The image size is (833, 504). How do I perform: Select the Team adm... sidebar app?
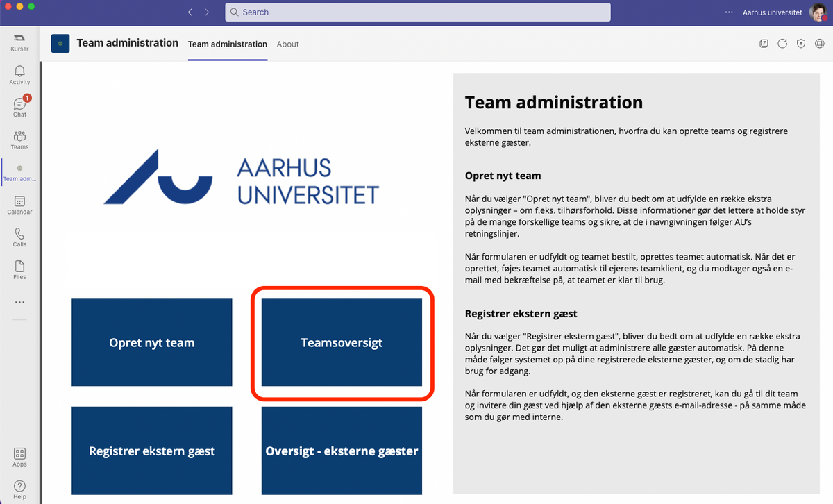[x=19, y=174]
